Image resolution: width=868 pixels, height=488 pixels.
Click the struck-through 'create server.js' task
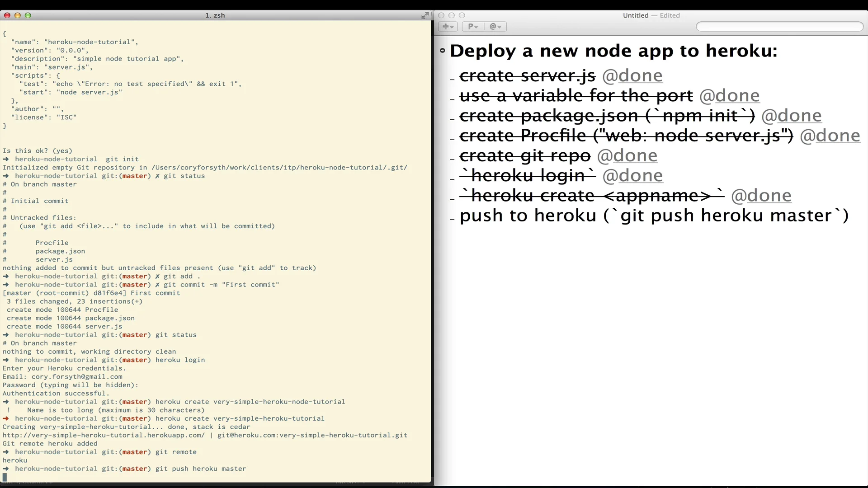tap(528, 75)
